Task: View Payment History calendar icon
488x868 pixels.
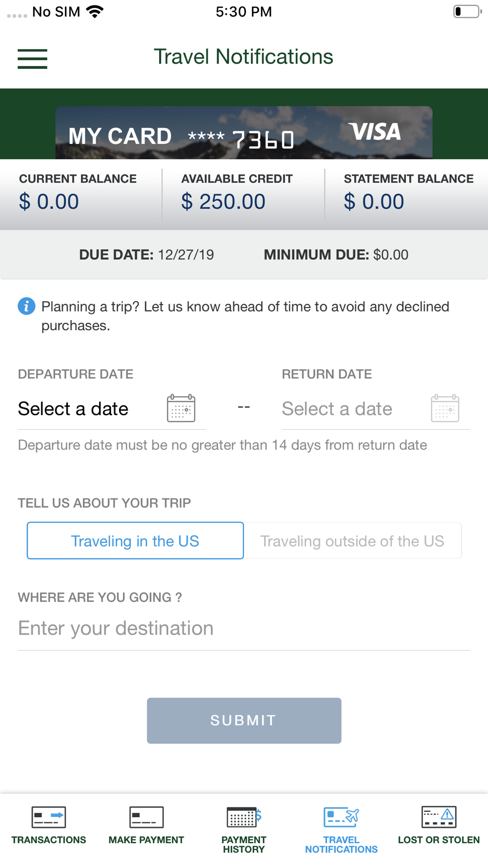Action: click(x=244, y=817)
